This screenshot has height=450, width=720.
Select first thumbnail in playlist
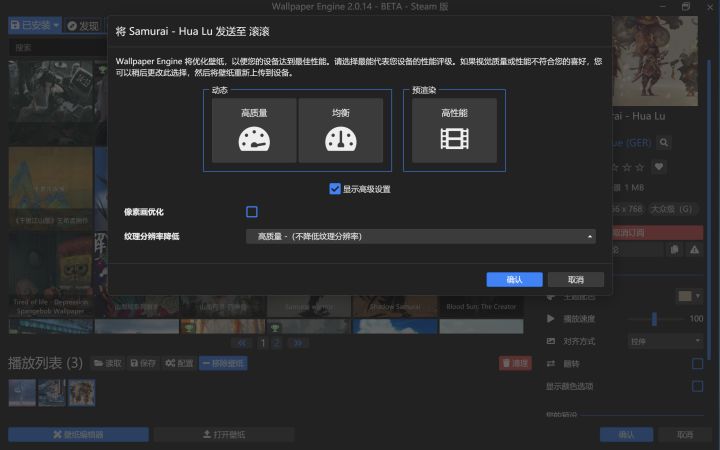(x=22, y=393)
